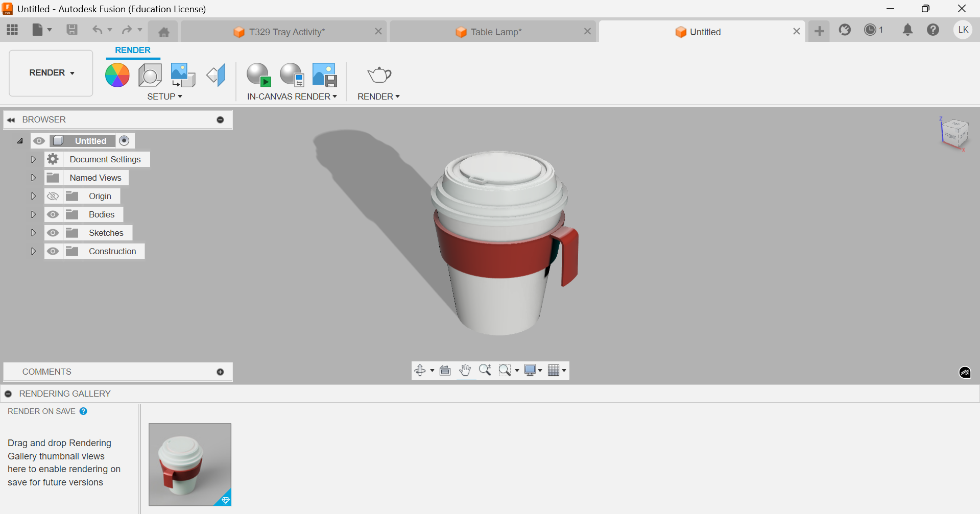Click the teapot Render icon

tap(379, 76)
